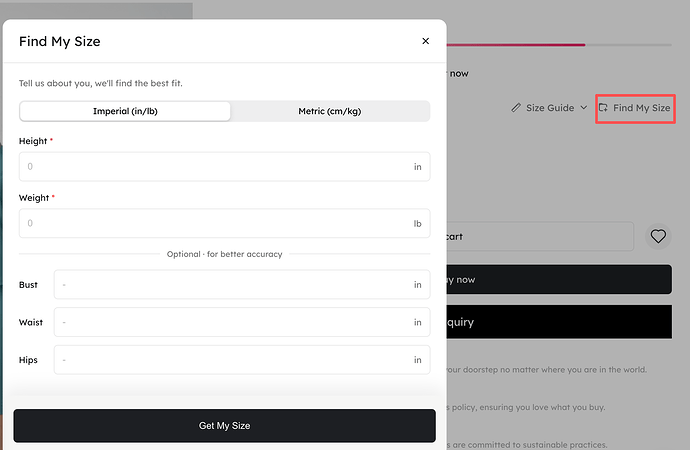Image resolution: width=690 pixels, height=450 pixels.
Task: Focus the Weight input field
Action: (x=224, y=223)
